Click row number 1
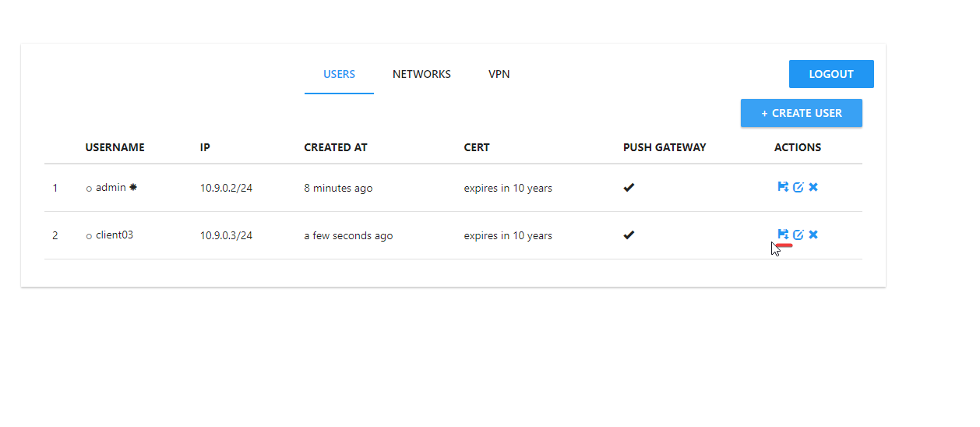This screenshot has height=427, width=980. point(55,188)
